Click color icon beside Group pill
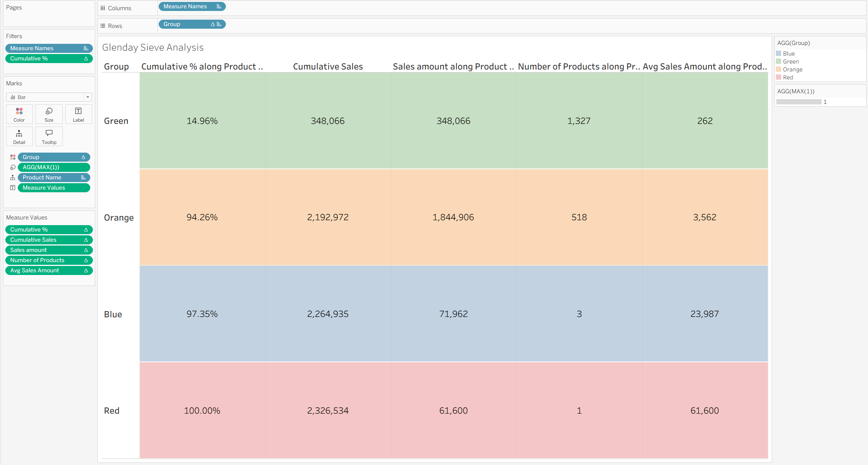Screen dimensions: 868x465 coord(13,157)
